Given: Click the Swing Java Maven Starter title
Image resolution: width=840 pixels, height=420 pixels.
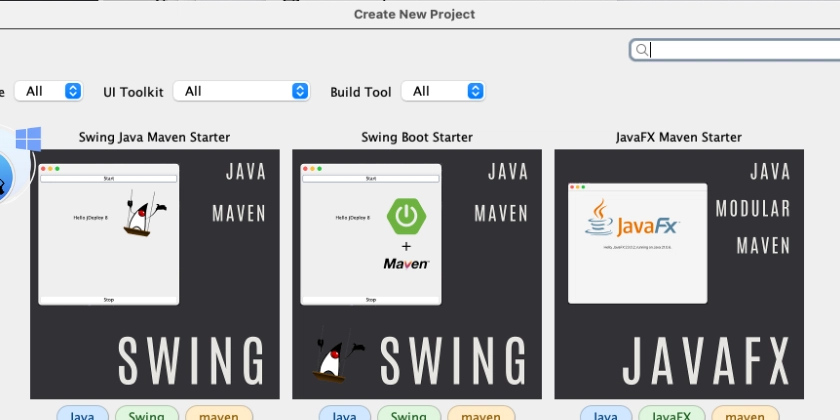Looking at the screenshot, I should pyautogui.click(x=154, y=137).
